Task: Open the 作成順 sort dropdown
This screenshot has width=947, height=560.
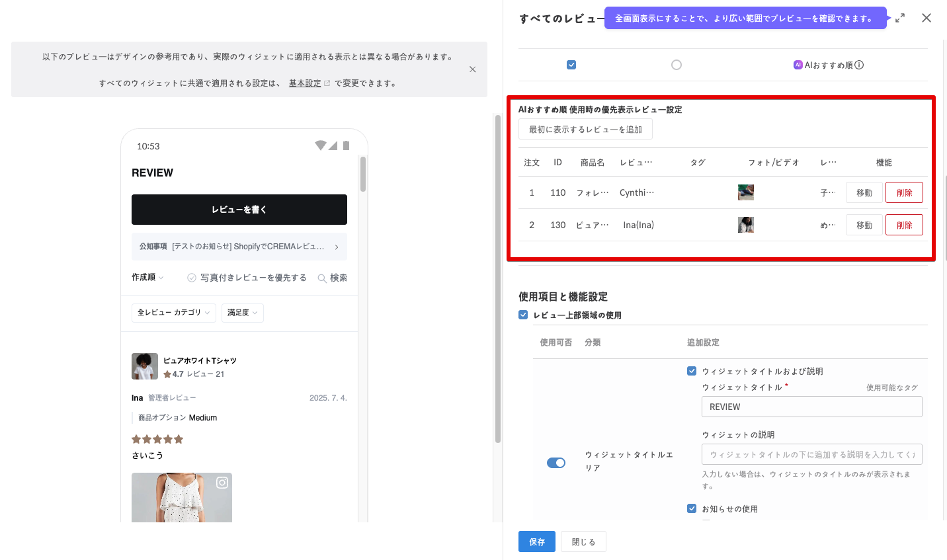Action: tap(147, 278)
